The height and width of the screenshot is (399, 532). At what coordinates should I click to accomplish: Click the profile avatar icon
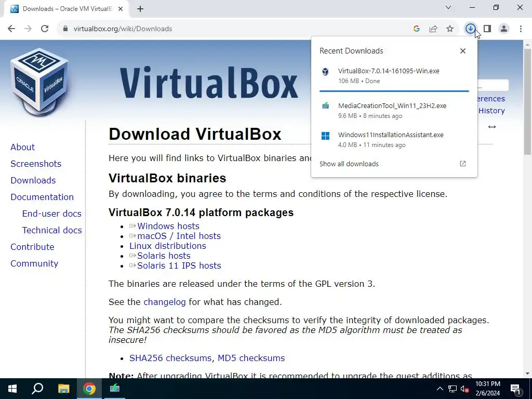504,29
